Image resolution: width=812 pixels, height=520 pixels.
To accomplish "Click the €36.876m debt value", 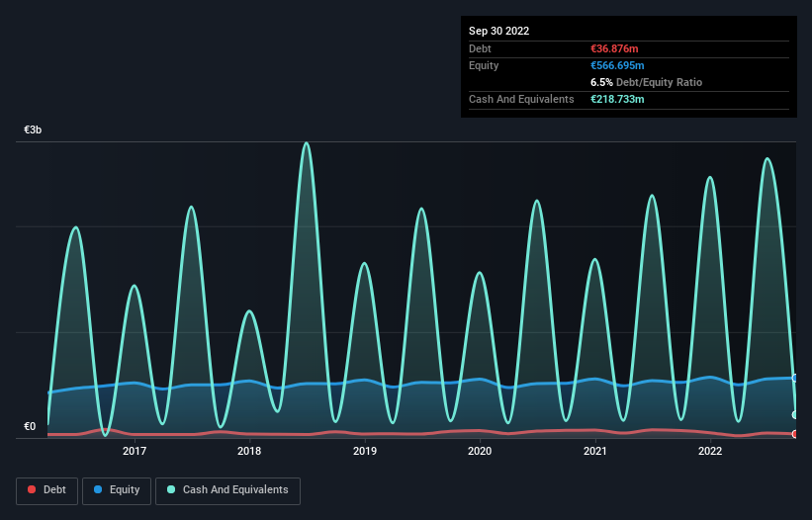I will pyautogui.click(x=614, y=48).
